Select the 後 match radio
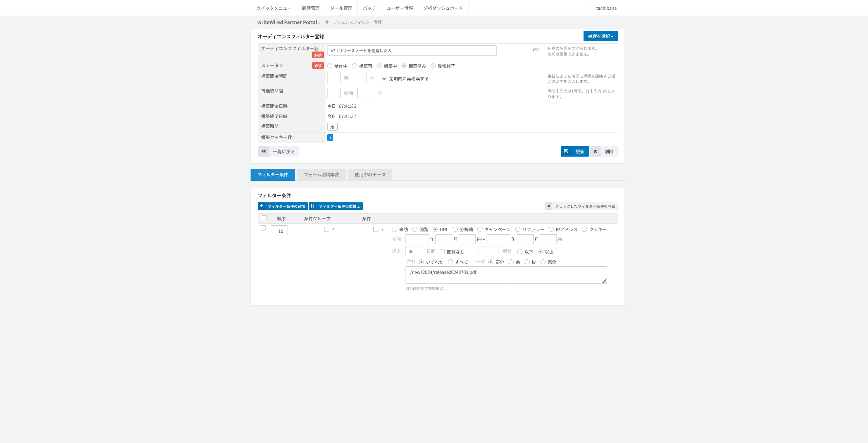The height and width of the screenshot is (443, 868). click(527, 262)
